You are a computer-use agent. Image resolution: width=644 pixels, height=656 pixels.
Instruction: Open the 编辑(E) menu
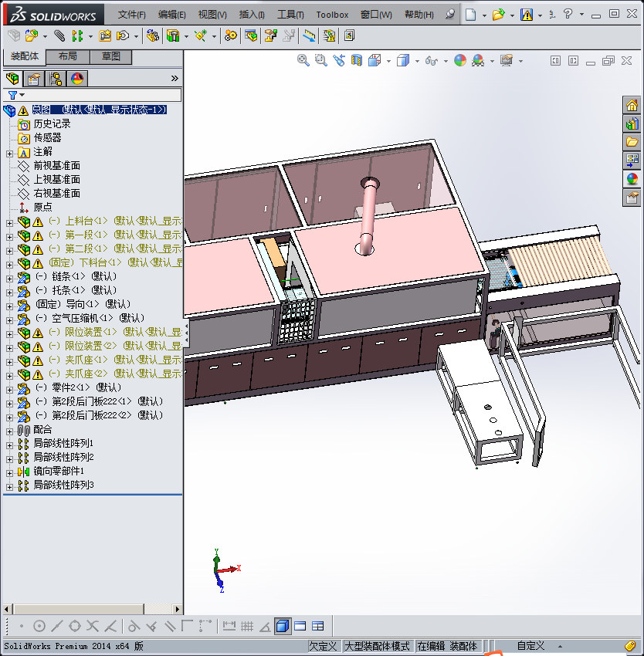171,15
